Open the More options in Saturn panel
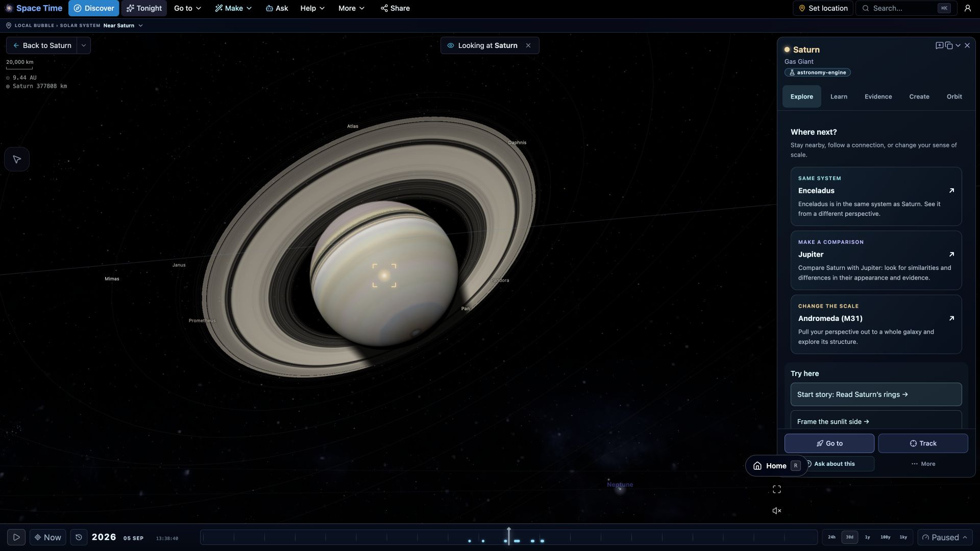The image size is (980, 551). (x=923, y=464)
